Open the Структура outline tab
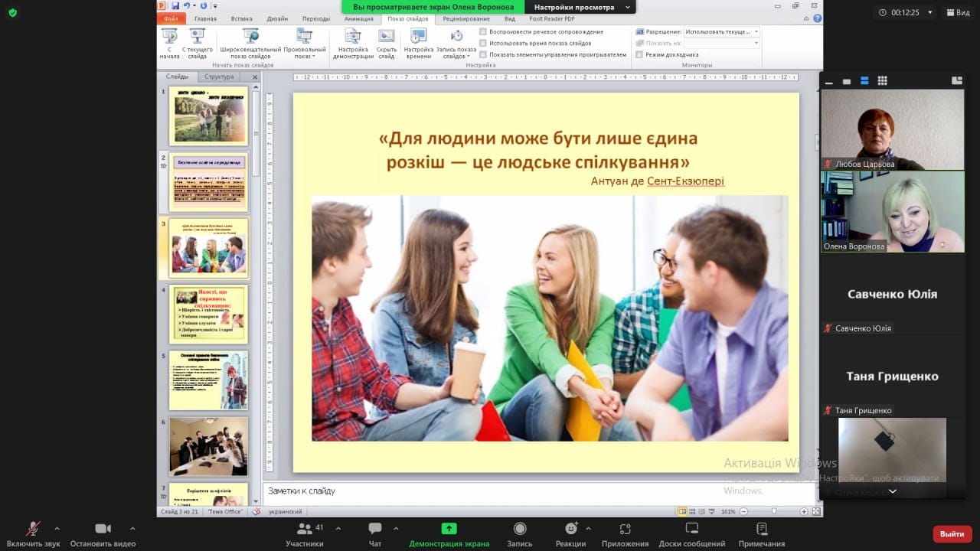The image size is (980, 551). pyautogui.click(x=219, y=77)
